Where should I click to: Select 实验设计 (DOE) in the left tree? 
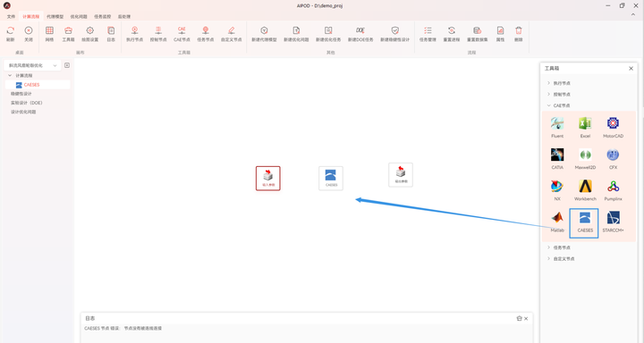click(26, 103)
